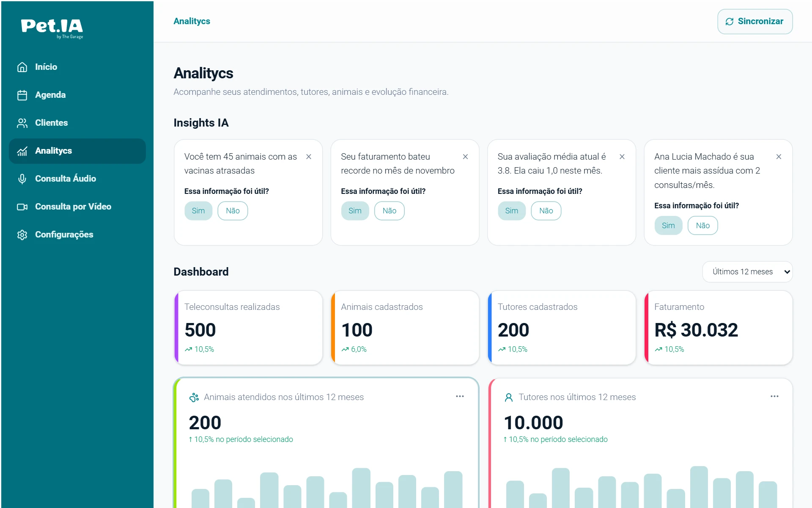Click the Pet.IA logo

[x=52, y=28]
